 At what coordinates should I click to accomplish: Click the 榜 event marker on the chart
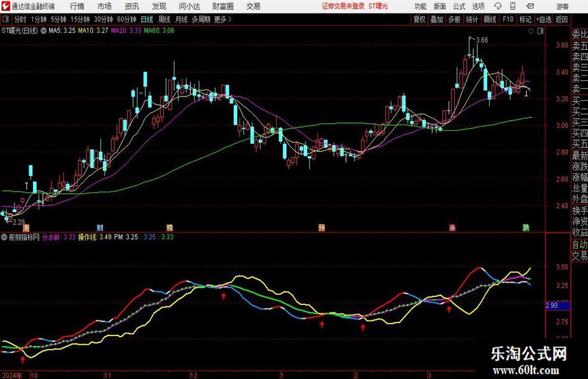click(x=169, y=228)
